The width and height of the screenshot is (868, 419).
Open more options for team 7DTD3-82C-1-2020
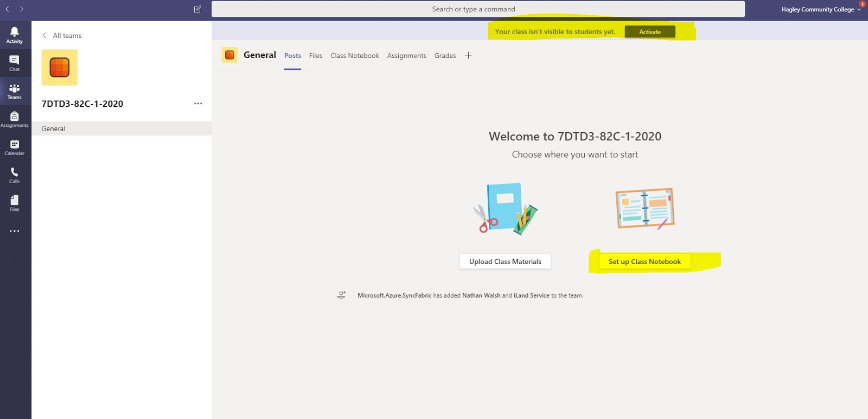[198, 104]
